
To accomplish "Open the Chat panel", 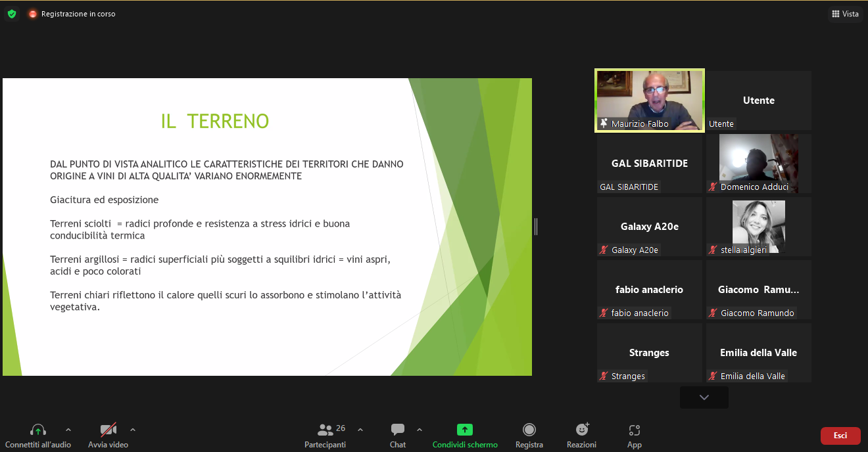I will 398,435.
